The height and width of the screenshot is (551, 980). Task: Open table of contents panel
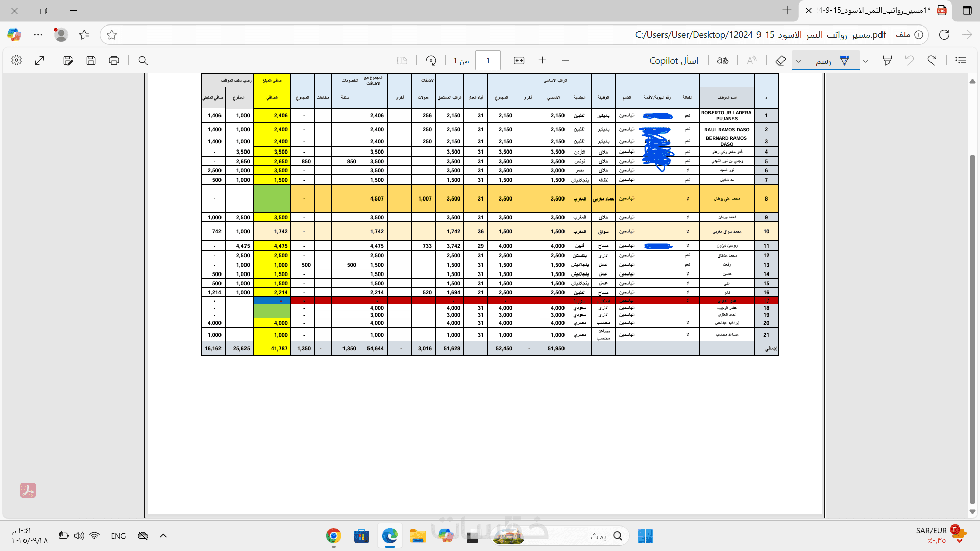point(961,60)
